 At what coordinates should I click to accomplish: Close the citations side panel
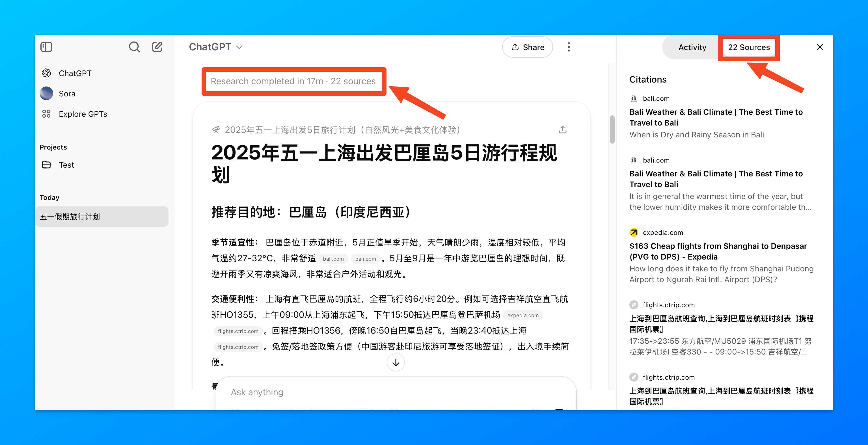(x=820, y=47)
